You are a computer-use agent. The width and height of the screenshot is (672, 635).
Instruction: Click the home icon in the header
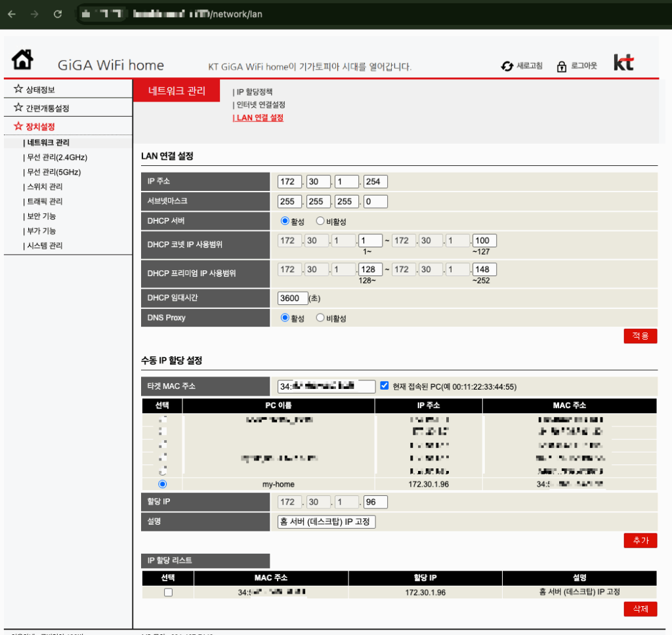point(22,60)
